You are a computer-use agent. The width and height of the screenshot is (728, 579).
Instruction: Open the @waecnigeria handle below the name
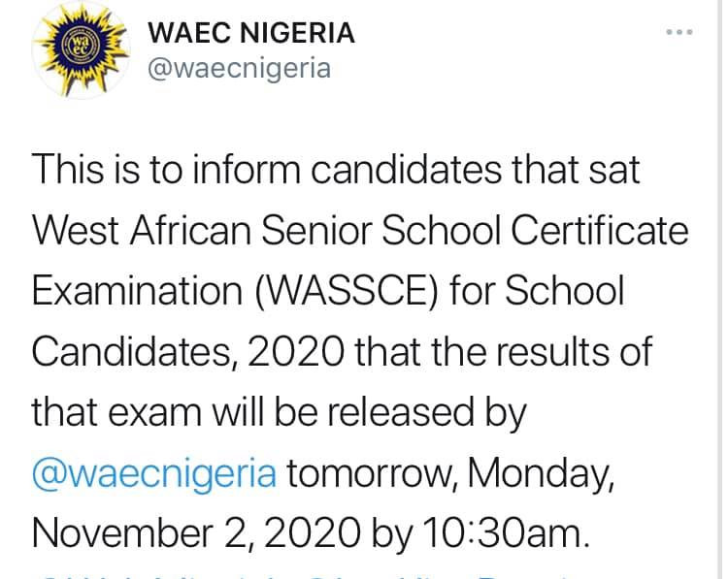[x=239, y=70]
